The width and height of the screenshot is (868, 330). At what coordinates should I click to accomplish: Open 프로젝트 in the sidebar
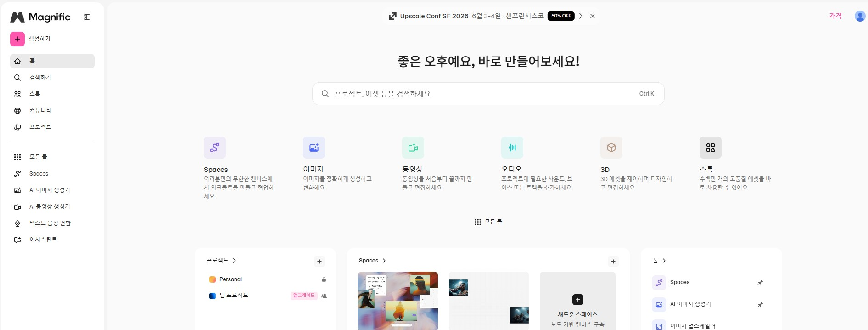(x=52, y=127)
